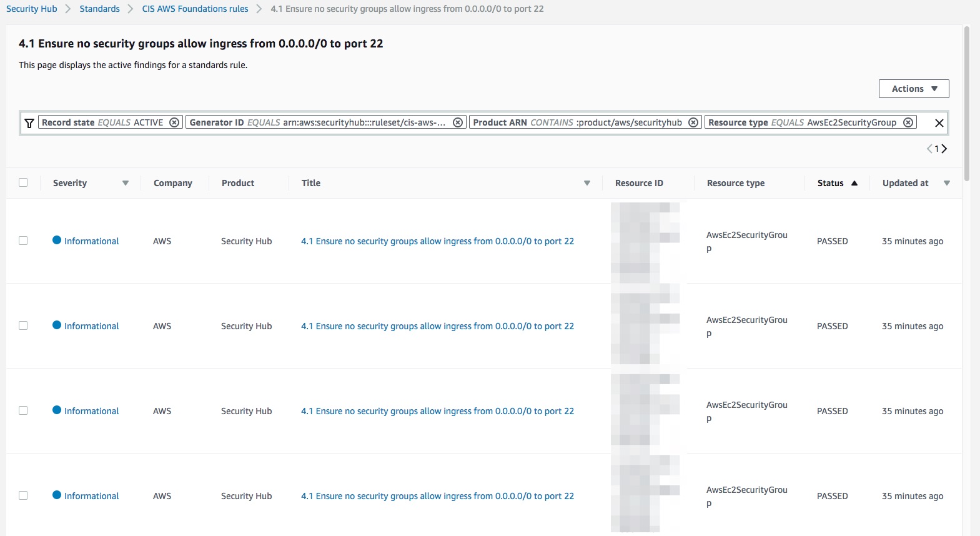Navigate to Security Hub breadcrumb
The width and height of the screenshot is (980, 536).
click(31, 9)
